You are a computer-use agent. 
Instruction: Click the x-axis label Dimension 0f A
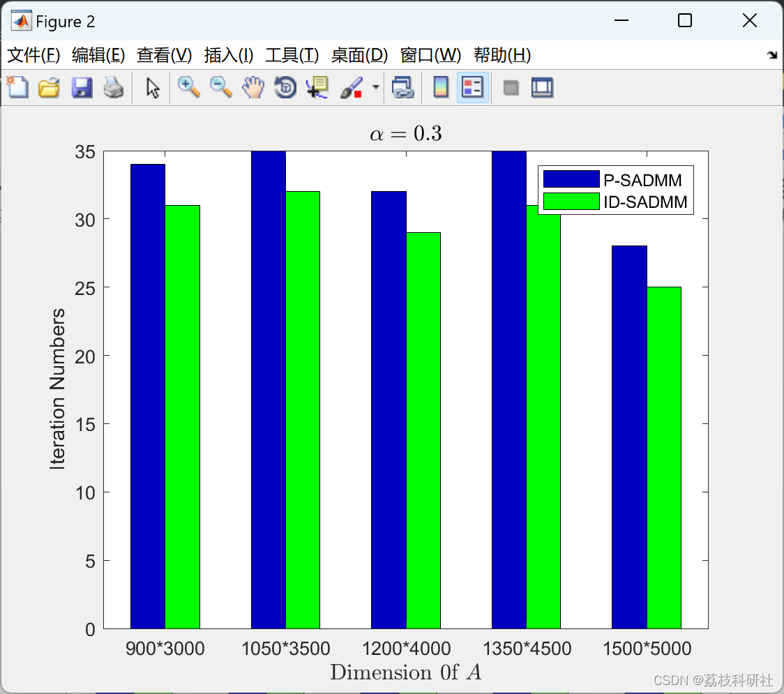point(405,672)
